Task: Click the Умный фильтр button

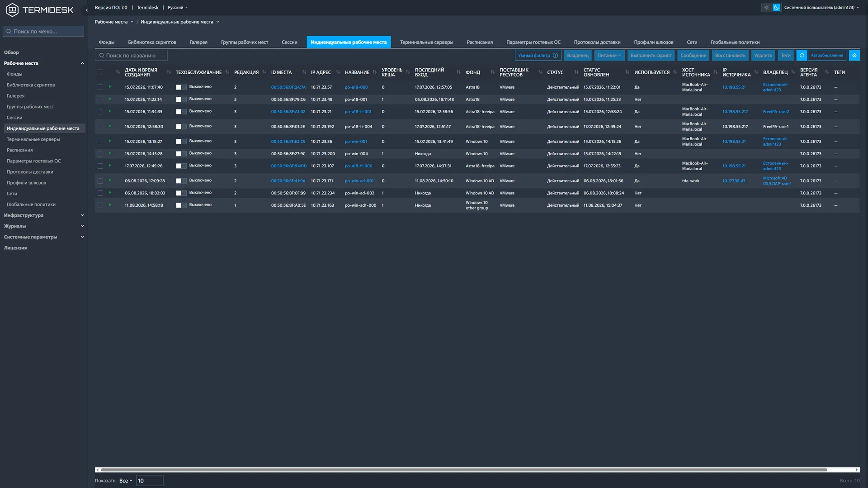Action: coord(538,56)
